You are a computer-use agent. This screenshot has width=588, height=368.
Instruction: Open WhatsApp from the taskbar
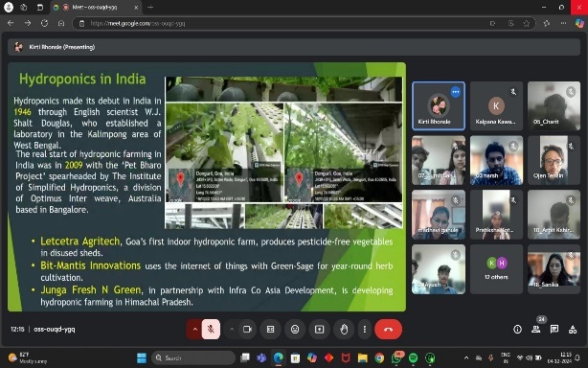click(x=396, y=358)
